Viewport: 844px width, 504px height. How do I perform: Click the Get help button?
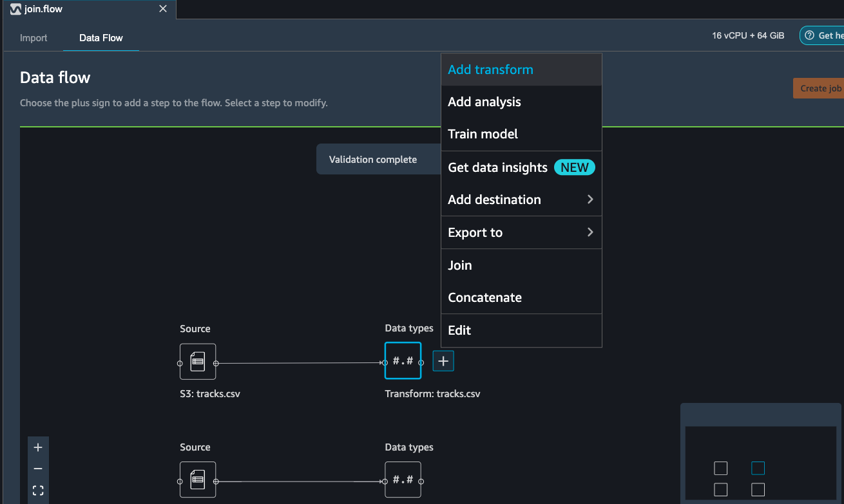(x=823, y=35)
